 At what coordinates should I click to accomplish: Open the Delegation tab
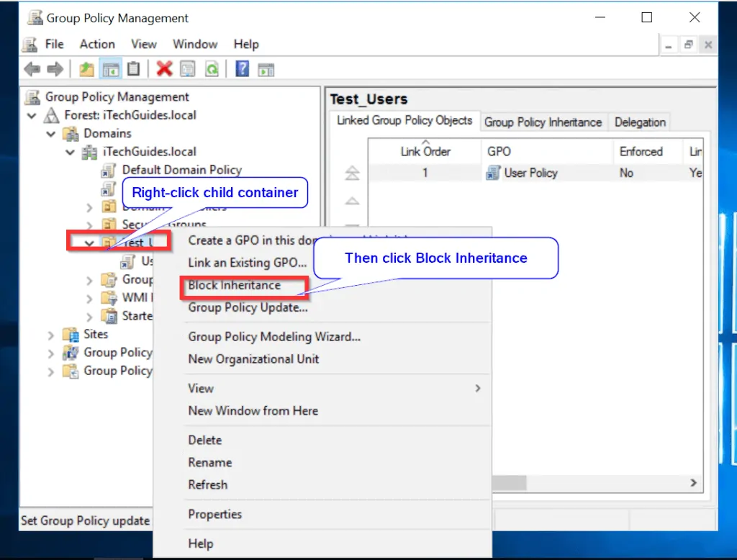click(x=640, y=122)
